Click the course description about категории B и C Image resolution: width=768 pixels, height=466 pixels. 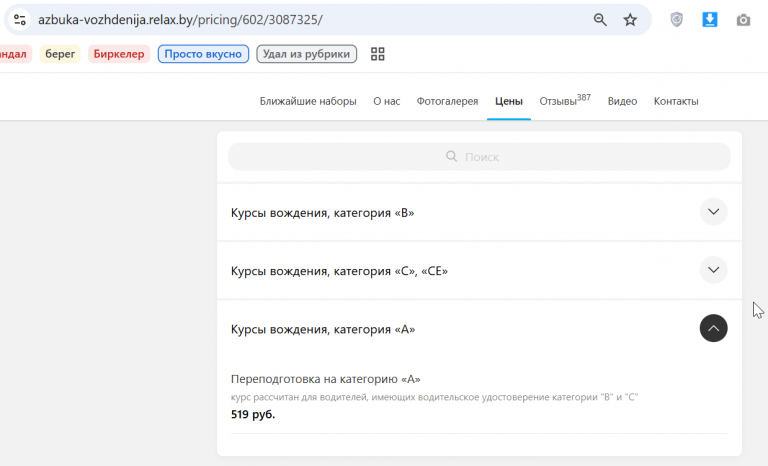pyautogui.click(x=434, y=397)
